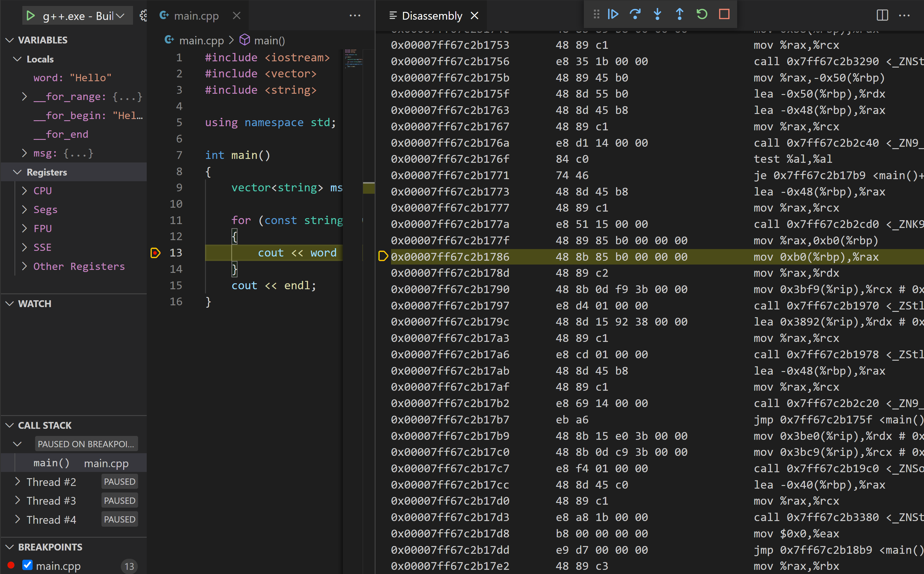The image size is (924, 574).
Task: Expand the msg variable in Locals
Action: [x=24, y=153]
